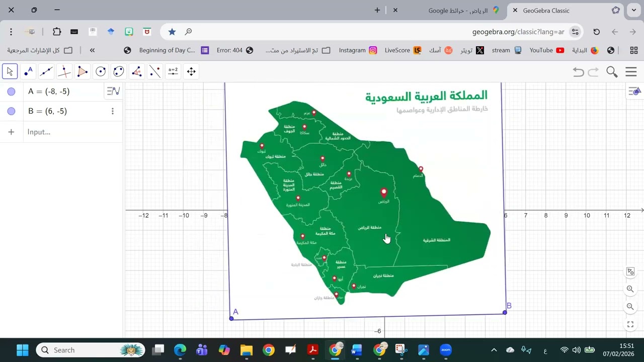Click the algebra Input field
The height and width of the screenshot is (362, 644).
[72, 132]
